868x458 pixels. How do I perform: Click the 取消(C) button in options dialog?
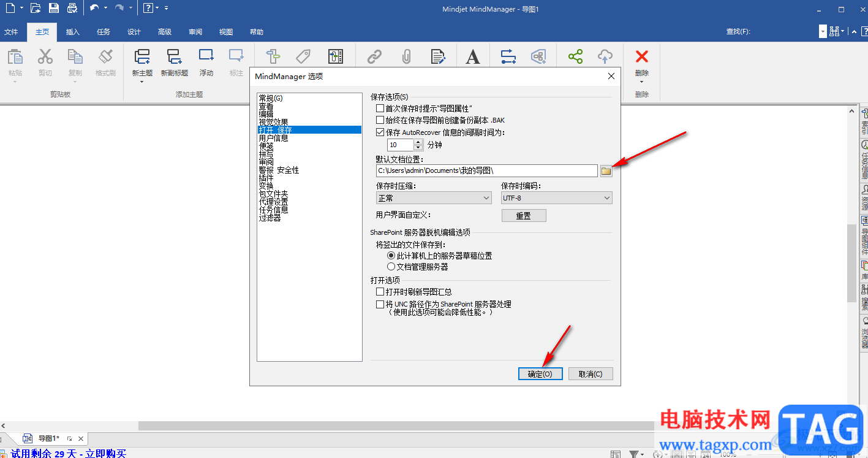591,374
